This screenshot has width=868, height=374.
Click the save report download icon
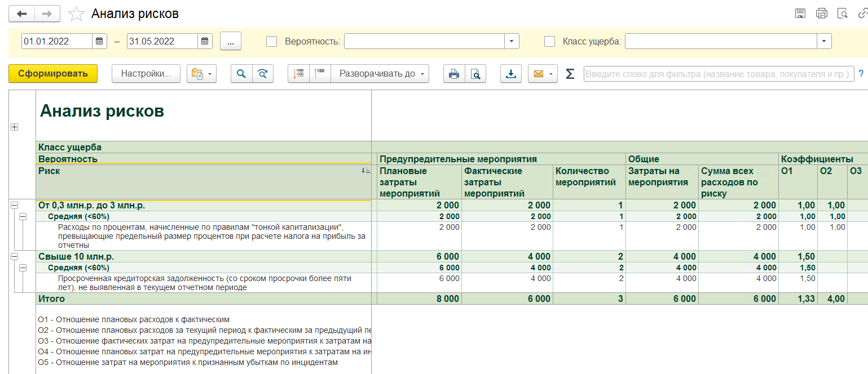pyautogui.click(x=511, y=74)
